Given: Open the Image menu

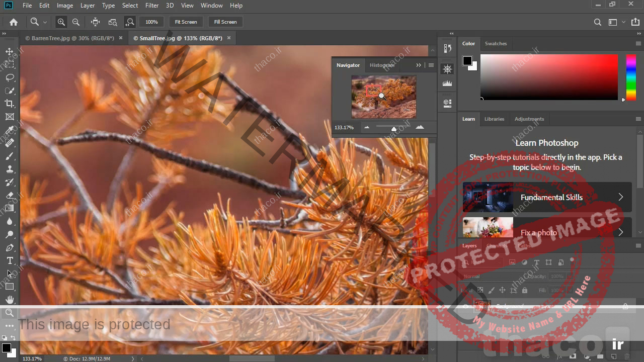Looking at the screenshot, I should click(x=65, y=6).
